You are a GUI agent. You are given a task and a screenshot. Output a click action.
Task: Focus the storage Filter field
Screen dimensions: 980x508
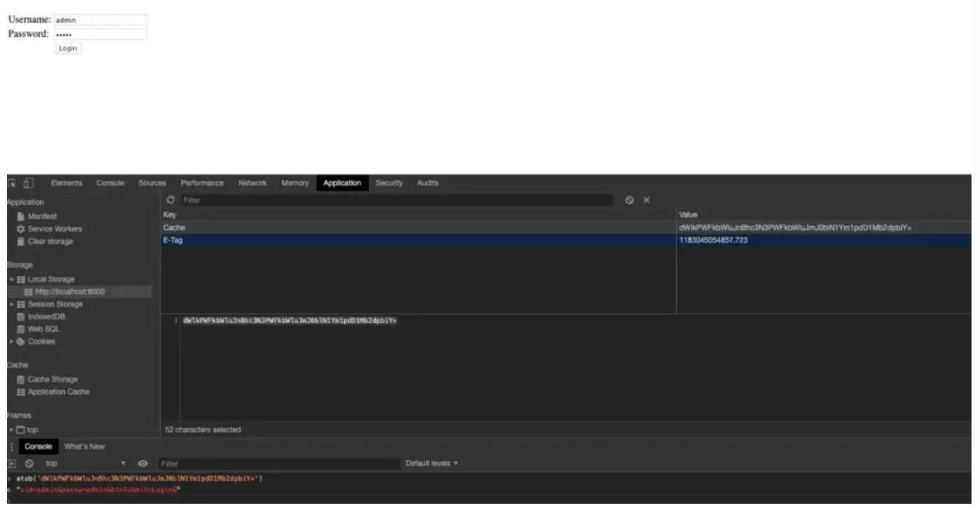(396, 201)
